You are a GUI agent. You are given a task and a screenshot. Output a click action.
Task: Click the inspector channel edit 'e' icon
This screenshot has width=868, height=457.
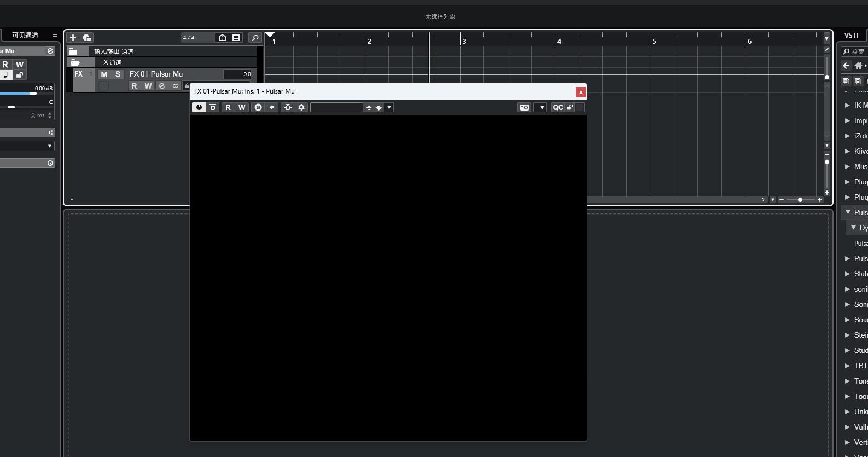pos(50,51)
